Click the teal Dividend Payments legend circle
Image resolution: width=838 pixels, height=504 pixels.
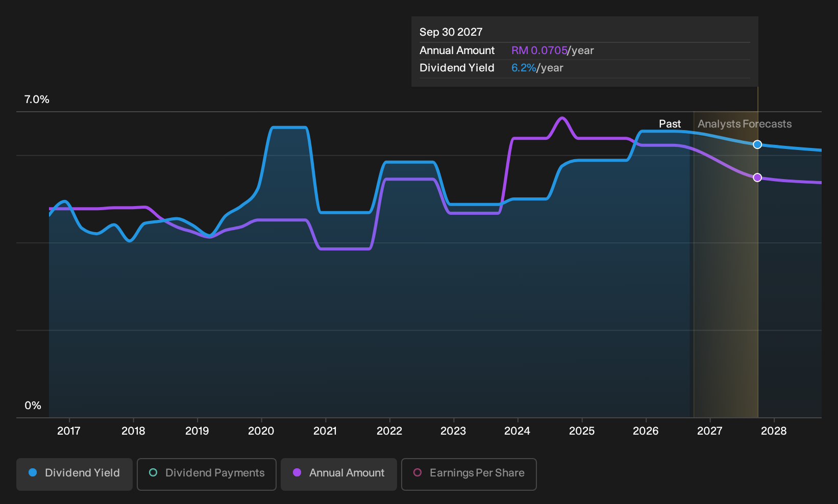[x=153, y=473]
